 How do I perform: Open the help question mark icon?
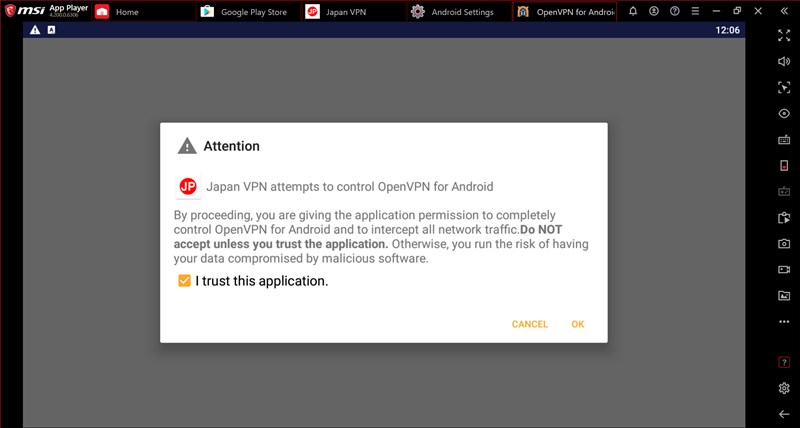click(674, 11)
